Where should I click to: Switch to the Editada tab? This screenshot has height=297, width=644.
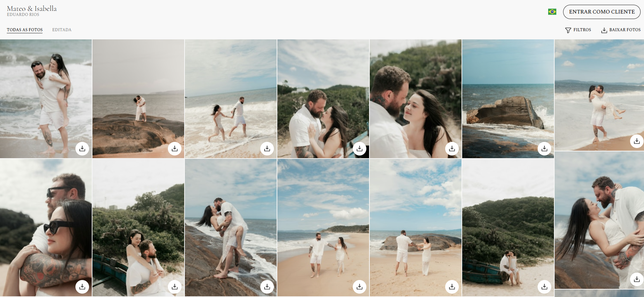point(62,30)
